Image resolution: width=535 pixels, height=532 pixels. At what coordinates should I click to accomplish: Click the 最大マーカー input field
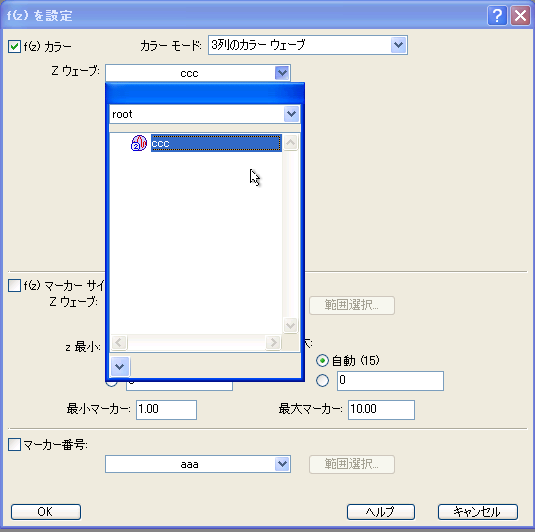point(381,409)
